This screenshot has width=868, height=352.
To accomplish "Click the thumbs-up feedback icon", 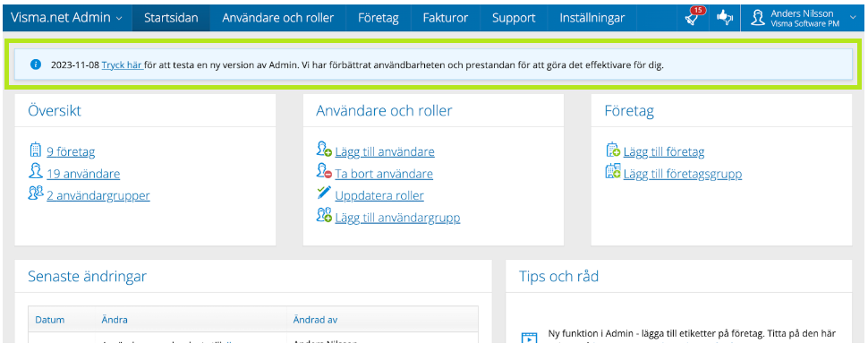I will (x=725, y=18).
